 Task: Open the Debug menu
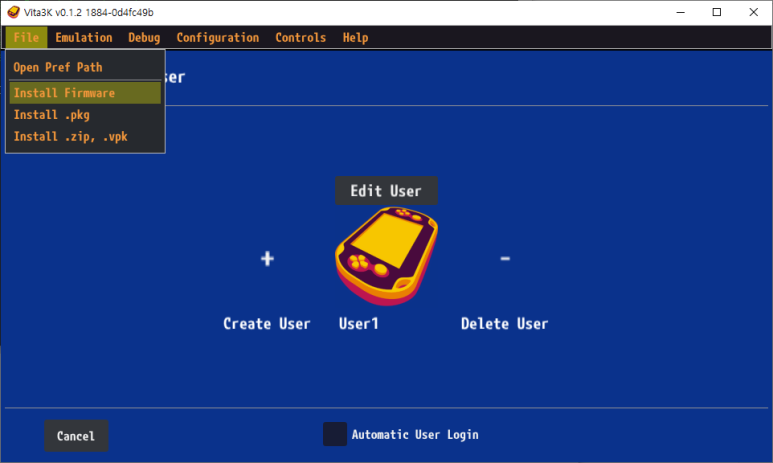[x=144, y=37]
